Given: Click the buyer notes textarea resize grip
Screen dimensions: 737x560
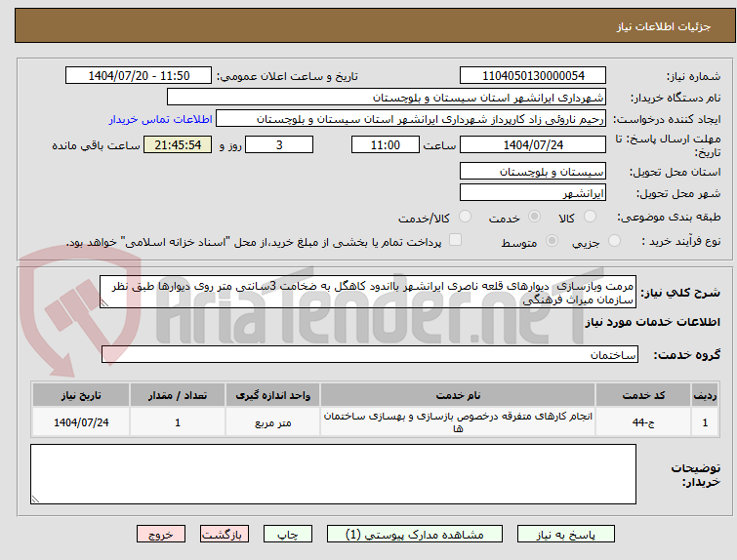Looking at the screenshot, I should click(x=35, y=500).
